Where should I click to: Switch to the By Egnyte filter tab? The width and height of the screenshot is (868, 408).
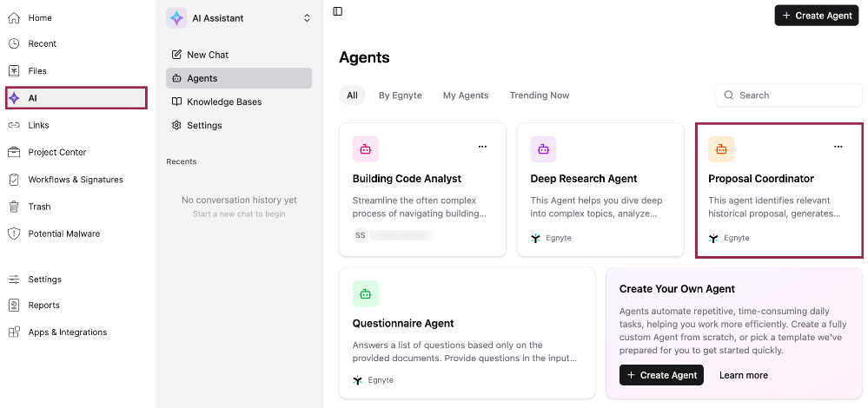click(401, 95)
